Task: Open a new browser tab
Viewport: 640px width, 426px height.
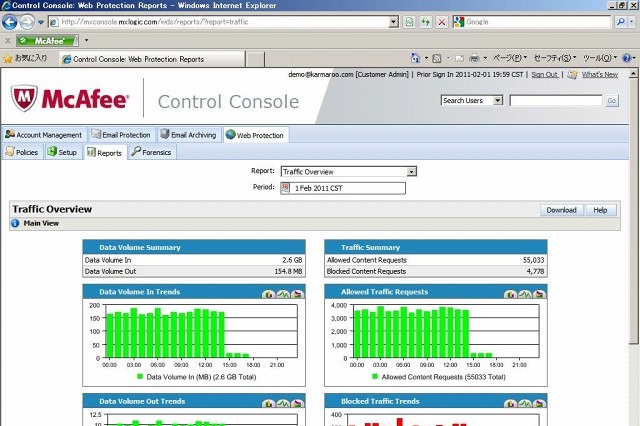Action: click(256, 59)
